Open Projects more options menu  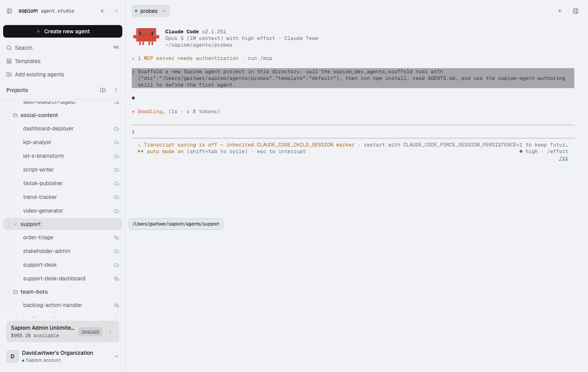pyautogui.click(x=116, y=90)
